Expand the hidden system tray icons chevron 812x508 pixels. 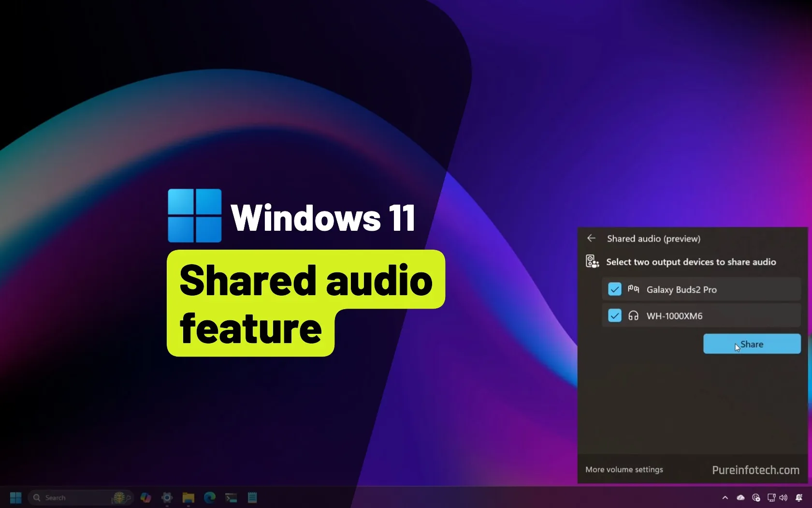[725, 497]
